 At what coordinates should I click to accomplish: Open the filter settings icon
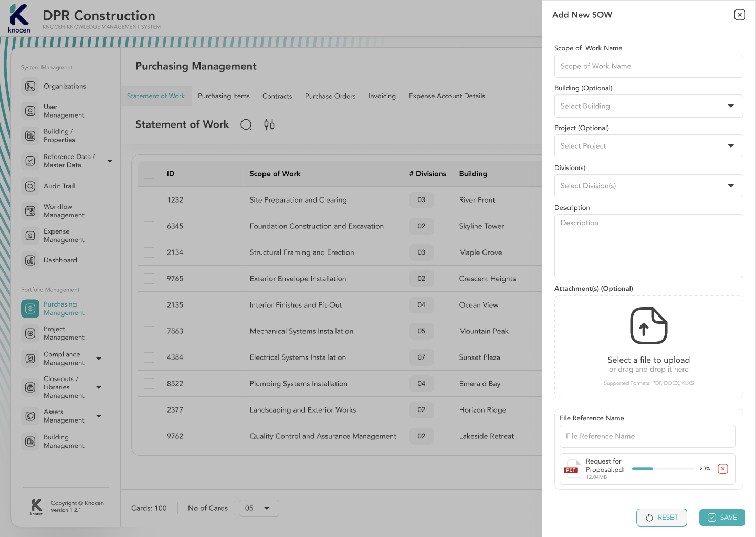269,124
